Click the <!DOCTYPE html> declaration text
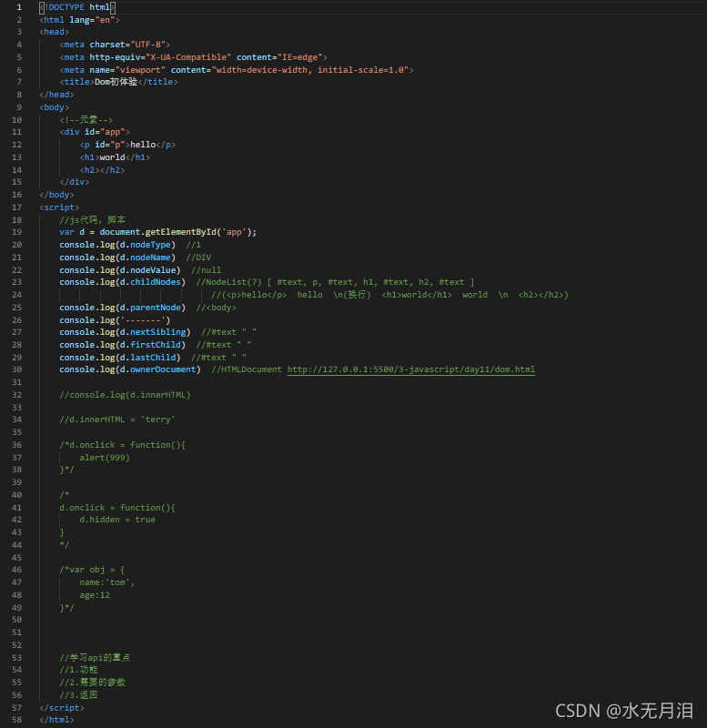 pyautogui.click(x=77, y=7)
